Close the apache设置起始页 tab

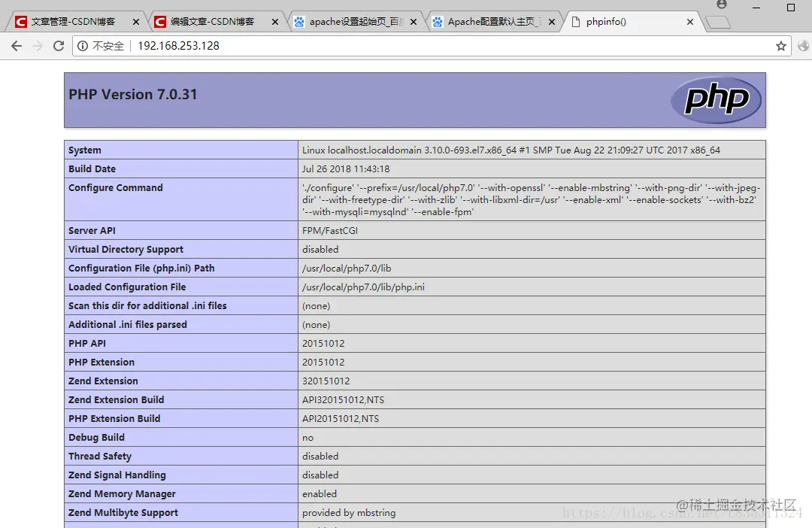(x=414, y=22)
